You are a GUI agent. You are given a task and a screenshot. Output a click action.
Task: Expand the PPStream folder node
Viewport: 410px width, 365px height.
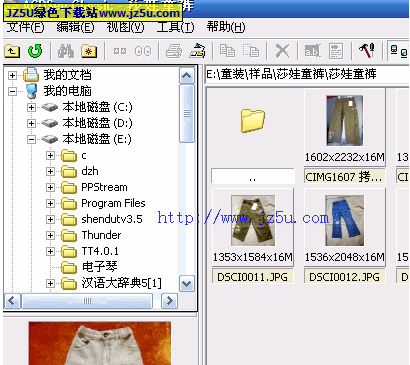click(x=50, y=187)
